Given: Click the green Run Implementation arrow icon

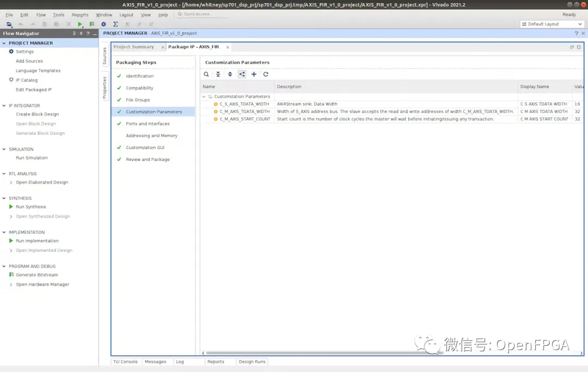Looking at the screenshot, I should 11,241.
